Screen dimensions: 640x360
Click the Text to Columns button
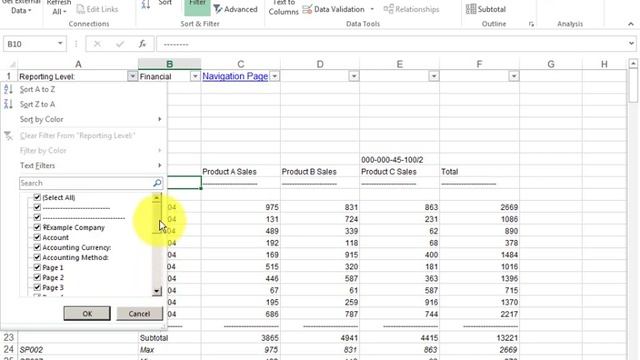[283, 7]
